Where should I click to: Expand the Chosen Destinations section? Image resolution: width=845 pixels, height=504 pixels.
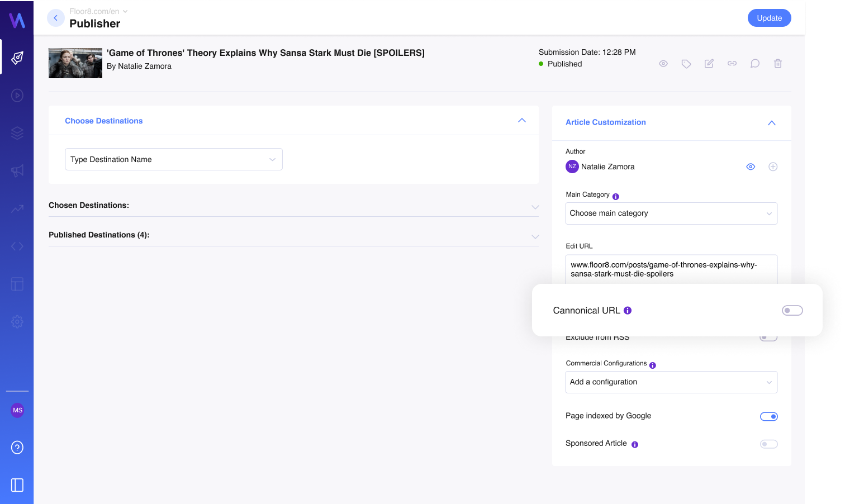[535, 207]
